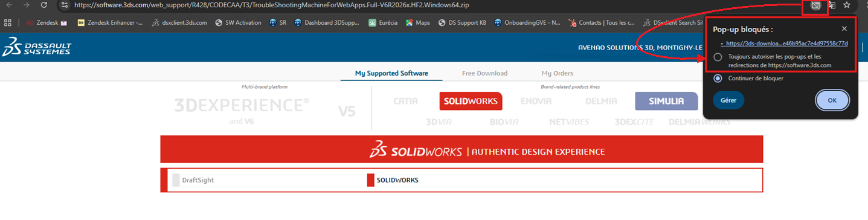Click the Dassault Systèmes logo

(36, 47)
